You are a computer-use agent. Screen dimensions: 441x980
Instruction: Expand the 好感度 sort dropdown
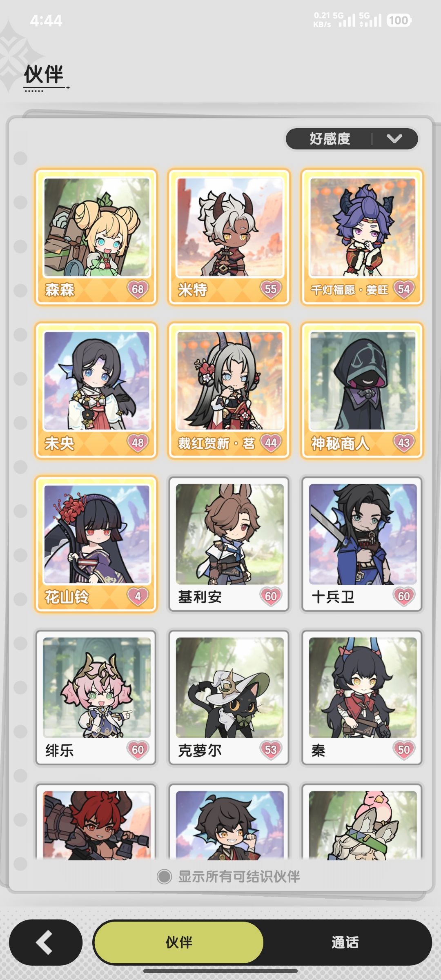coord(352,139)
